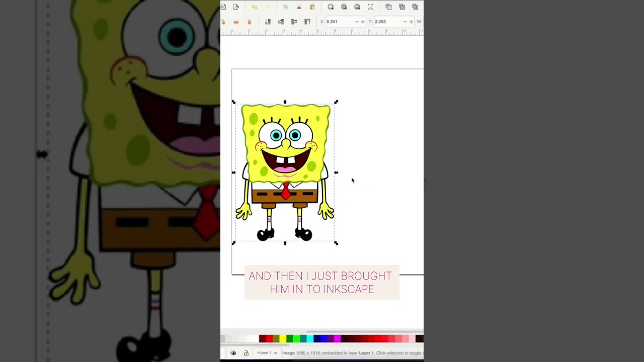Decrease Y value with minus button
Screen dimensions: 644x362
click(405, 22)
